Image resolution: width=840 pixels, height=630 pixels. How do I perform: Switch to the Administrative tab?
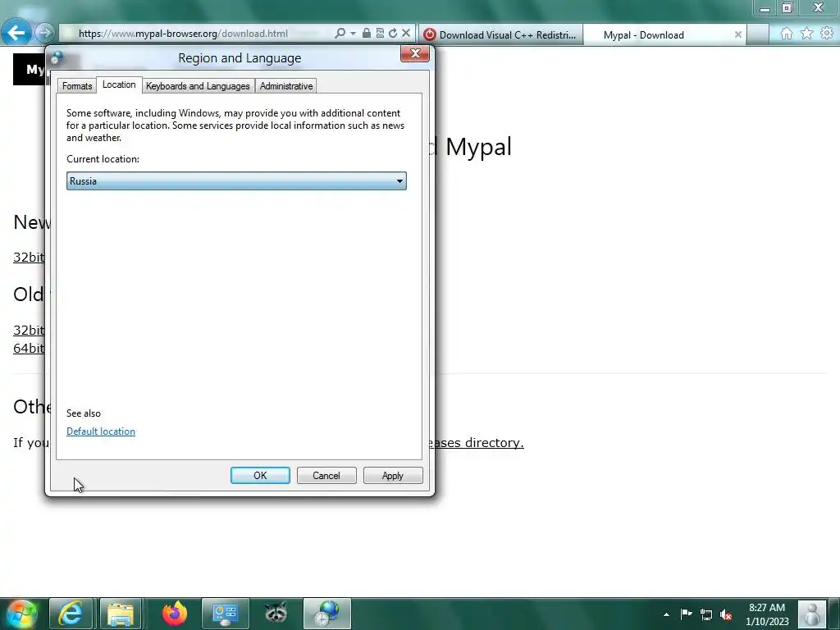pos(286,85)
